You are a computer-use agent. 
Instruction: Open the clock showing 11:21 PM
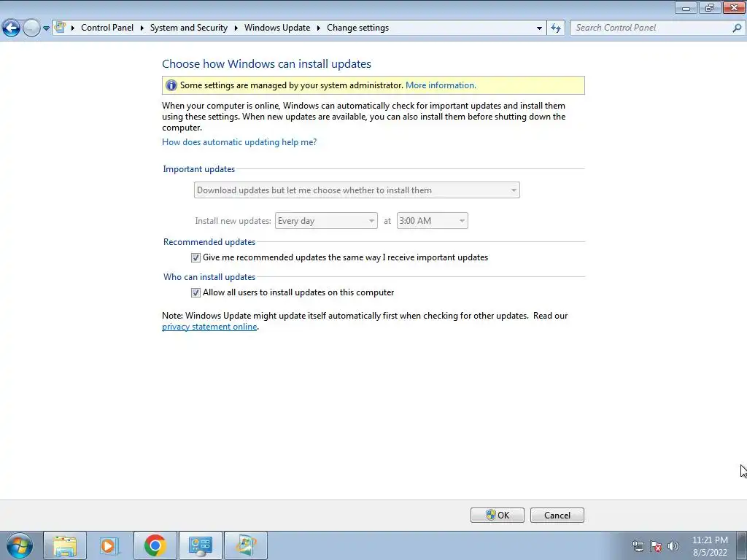coord(710,546)
